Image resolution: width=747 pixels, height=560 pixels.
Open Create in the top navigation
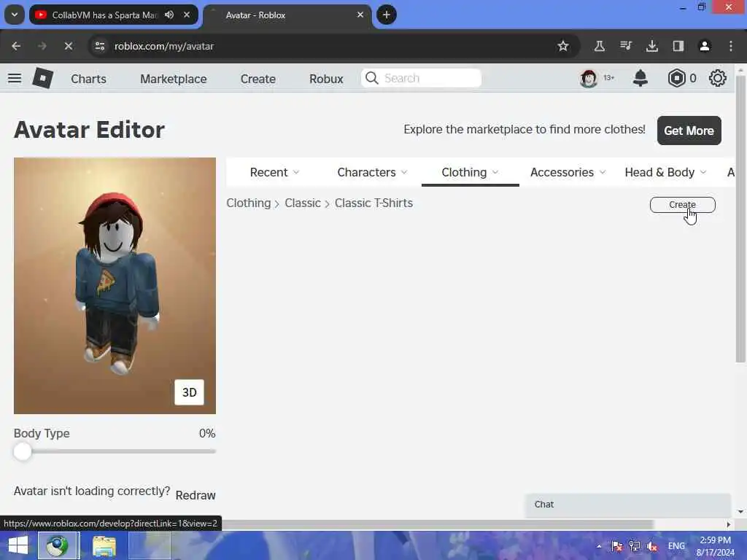(x=258, y=79)
